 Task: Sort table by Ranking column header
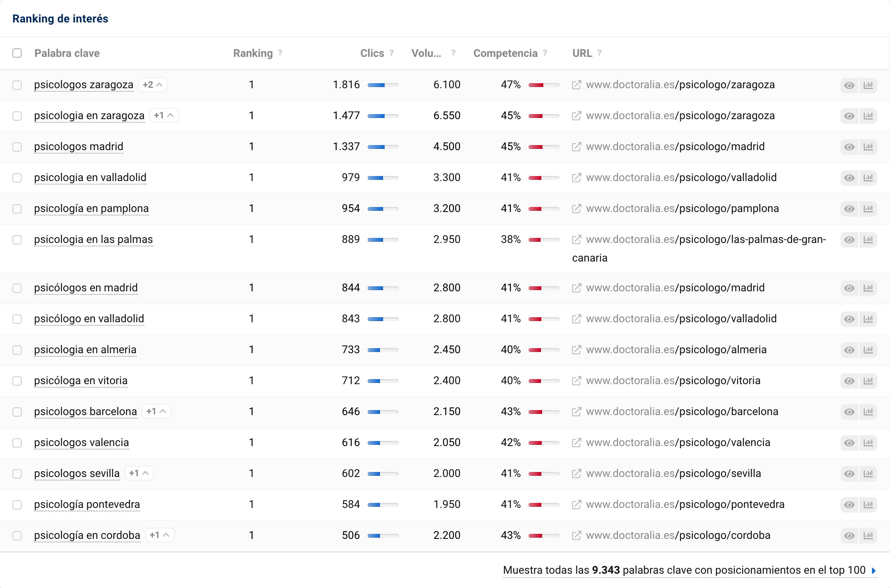click(253, 53)
